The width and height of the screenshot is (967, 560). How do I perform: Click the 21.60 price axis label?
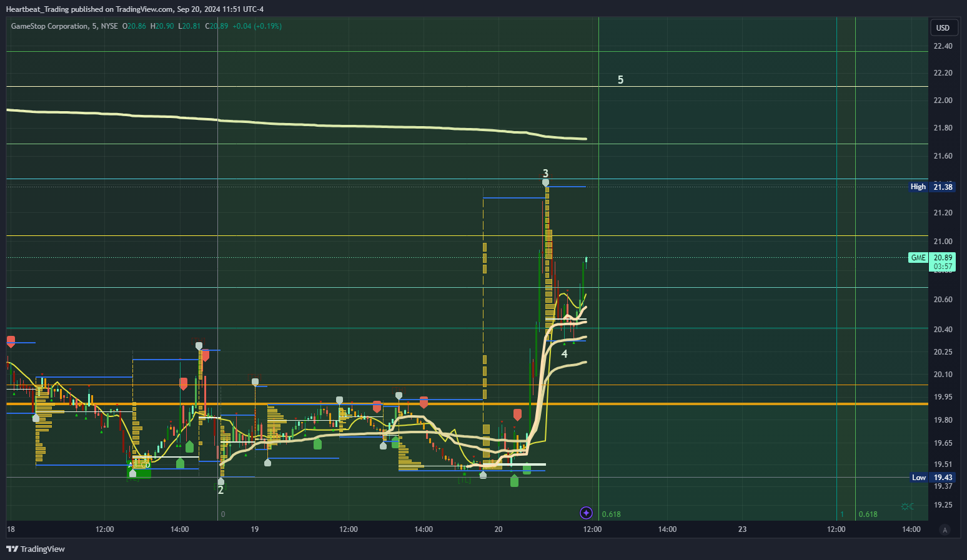point(943,156)
